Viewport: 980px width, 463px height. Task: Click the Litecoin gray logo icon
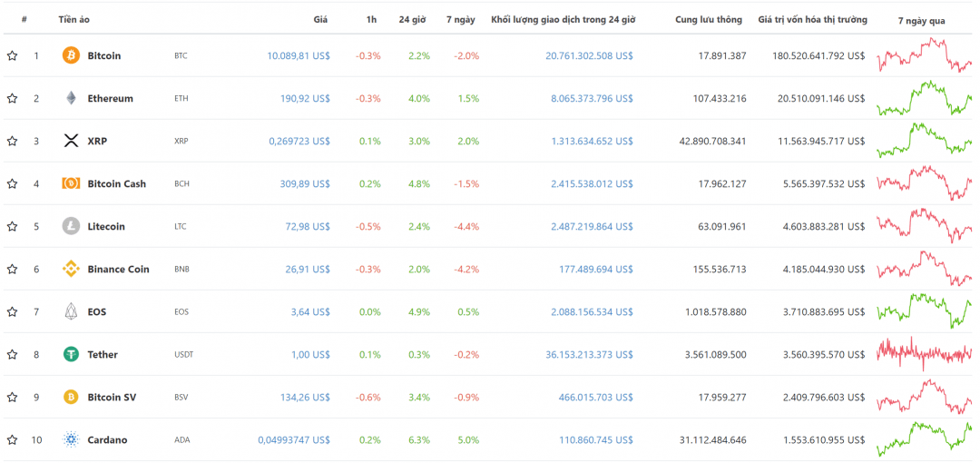[72, 226]
